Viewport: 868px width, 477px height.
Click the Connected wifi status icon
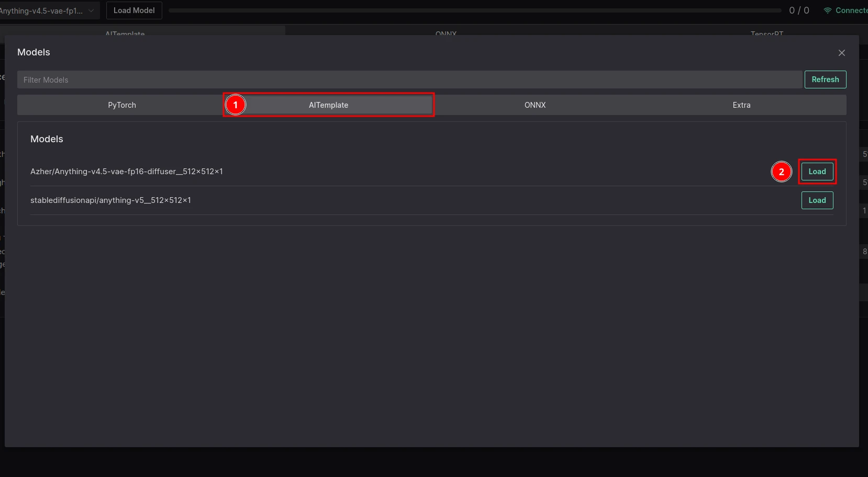tap(827, 10)
